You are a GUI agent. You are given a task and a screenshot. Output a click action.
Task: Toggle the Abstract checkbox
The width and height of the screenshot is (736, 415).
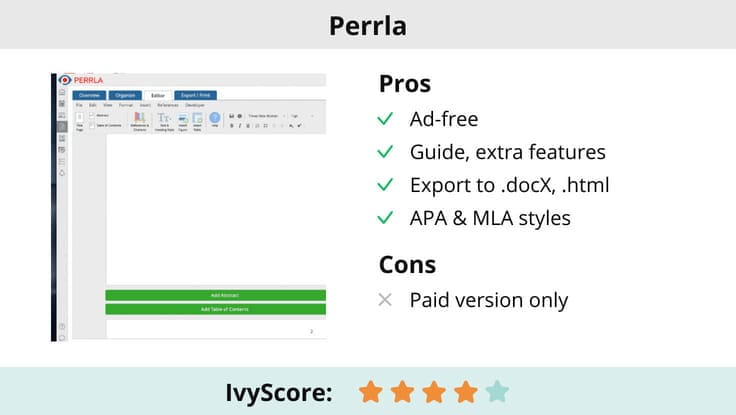click(x=92, y=116)
